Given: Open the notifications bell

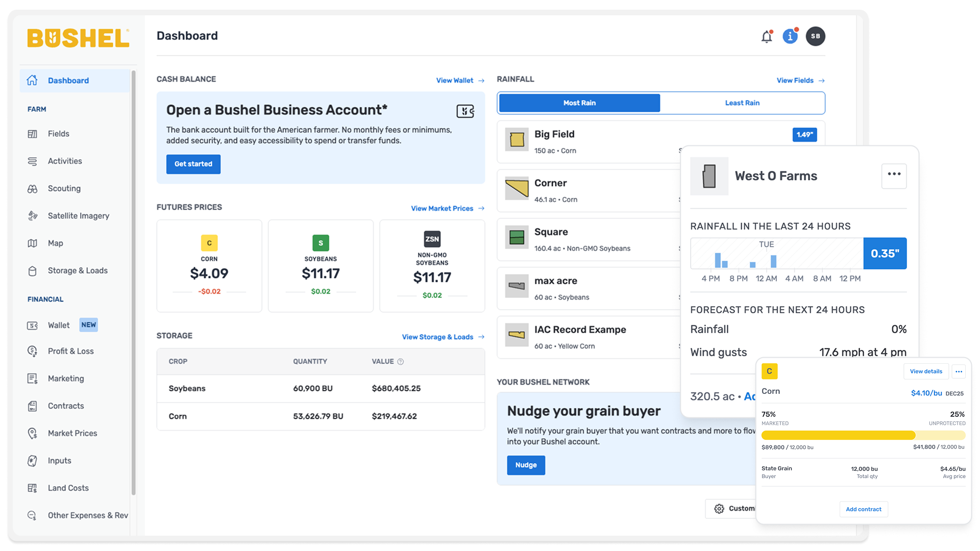Looking at the screenshot, I should click(x=767, y=36).
